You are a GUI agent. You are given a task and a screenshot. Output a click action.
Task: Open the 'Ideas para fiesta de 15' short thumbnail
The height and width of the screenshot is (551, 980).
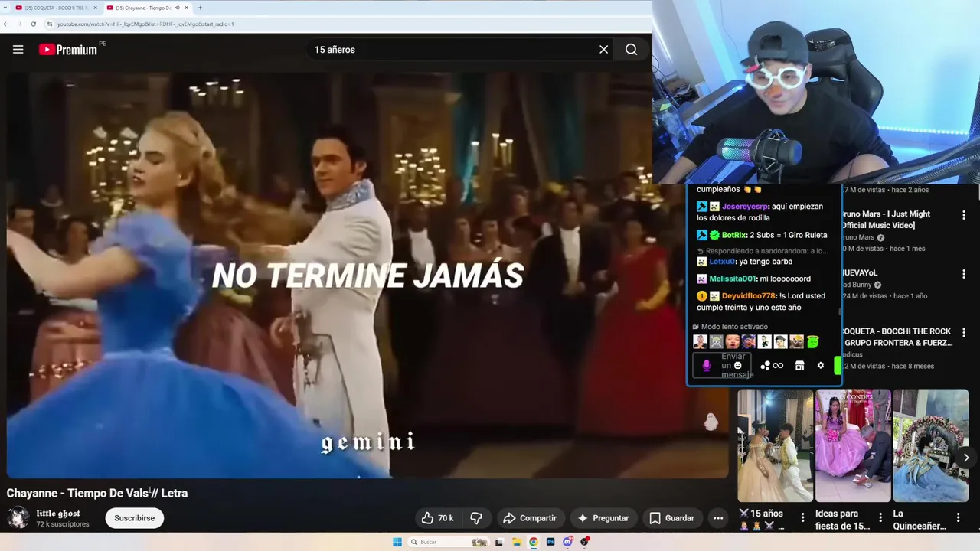(853, 445)
